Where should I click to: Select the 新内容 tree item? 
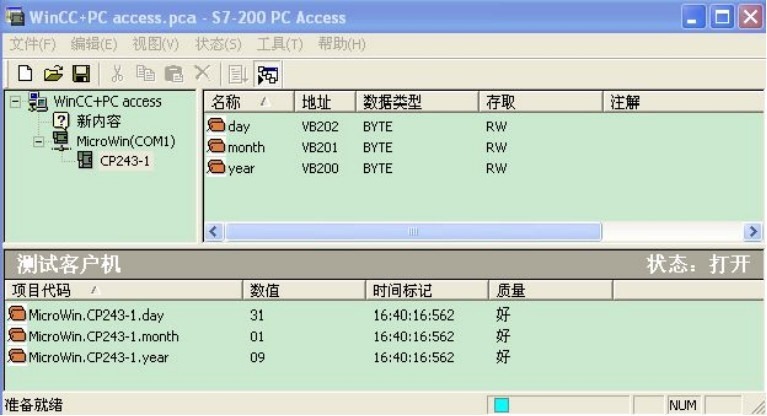coord(98,121)
